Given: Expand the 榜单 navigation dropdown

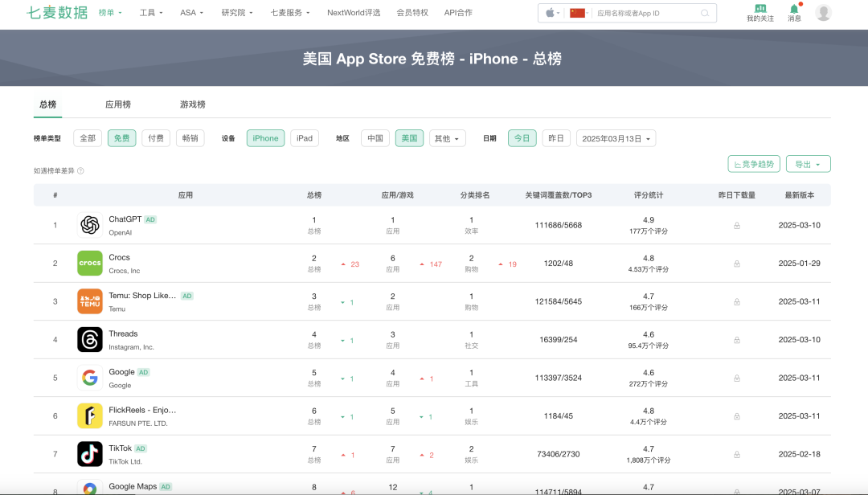Looking at the screenshot, I should pos(110,13).
